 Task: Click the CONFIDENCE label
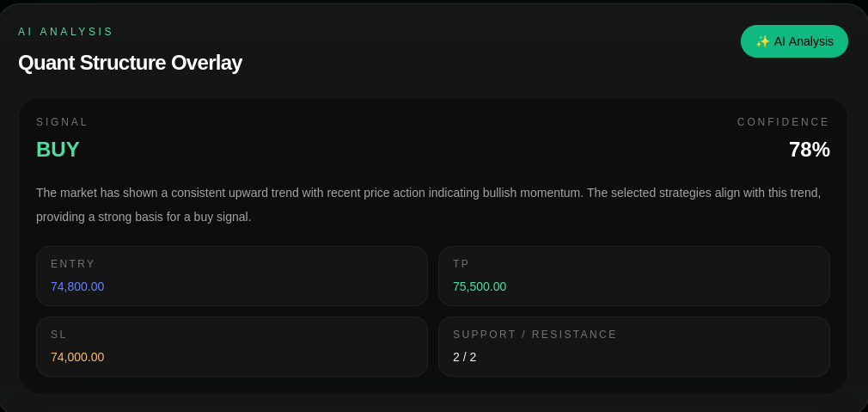coord(783,122)
